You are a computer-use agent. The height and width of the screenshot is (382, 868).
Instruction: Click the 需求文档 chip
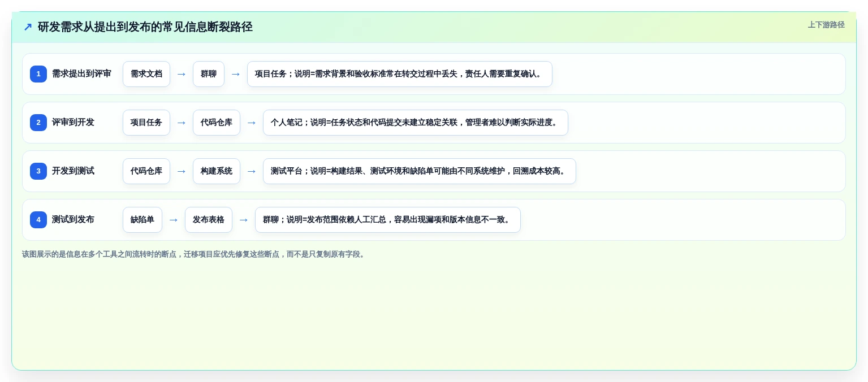pos(146,74)
